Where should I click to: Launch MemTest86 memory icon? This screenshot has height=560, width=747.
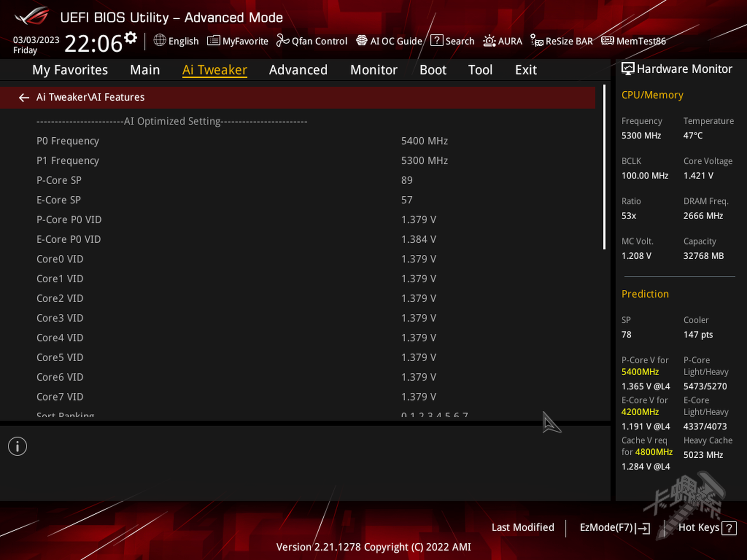[x=607, y=40]
